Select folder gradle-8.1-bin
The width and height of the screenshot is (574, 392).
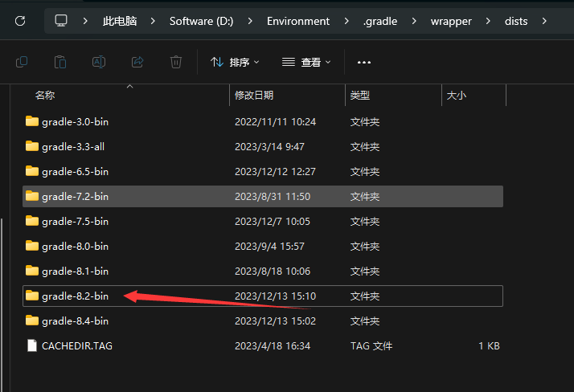(262, 271)
